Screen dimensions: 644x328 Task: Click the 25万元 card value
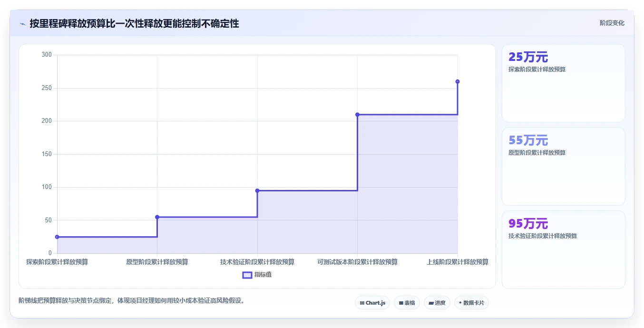pyautogui.click(x=528, y=57)
